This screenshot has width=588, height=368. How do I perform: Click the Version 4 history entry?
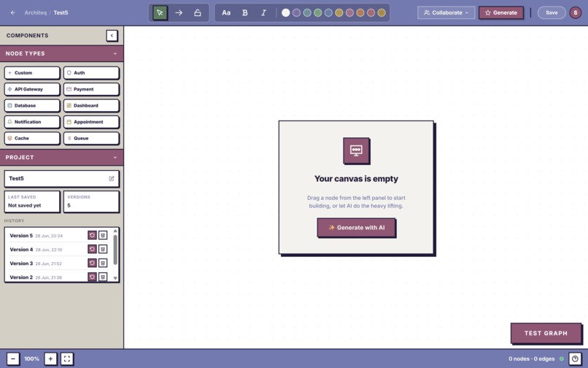tap(58, 249)
